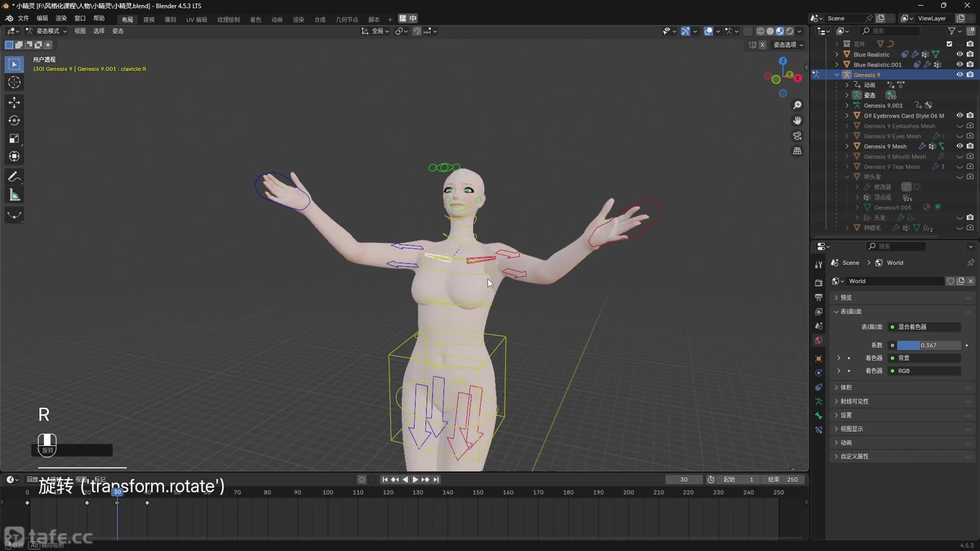Select the Move tool in toolbar
980x551 pixels.
(x=14, y=102)
